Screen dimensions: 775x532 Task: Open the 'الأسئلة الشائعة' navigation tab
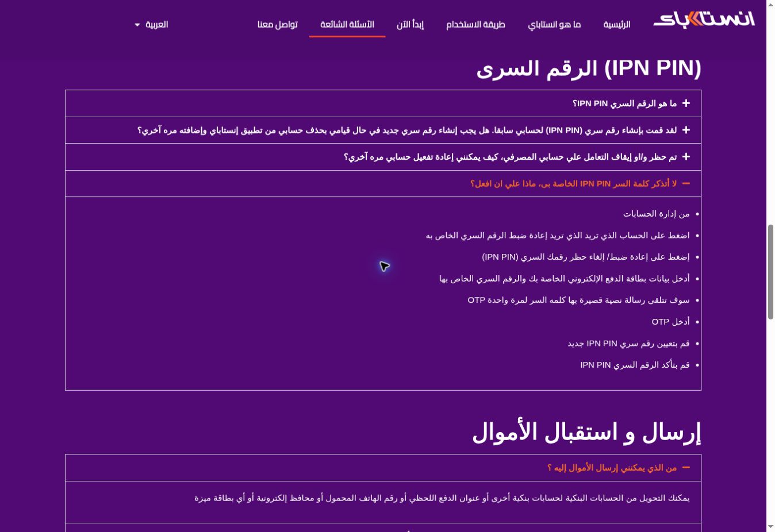coord(347,25)
